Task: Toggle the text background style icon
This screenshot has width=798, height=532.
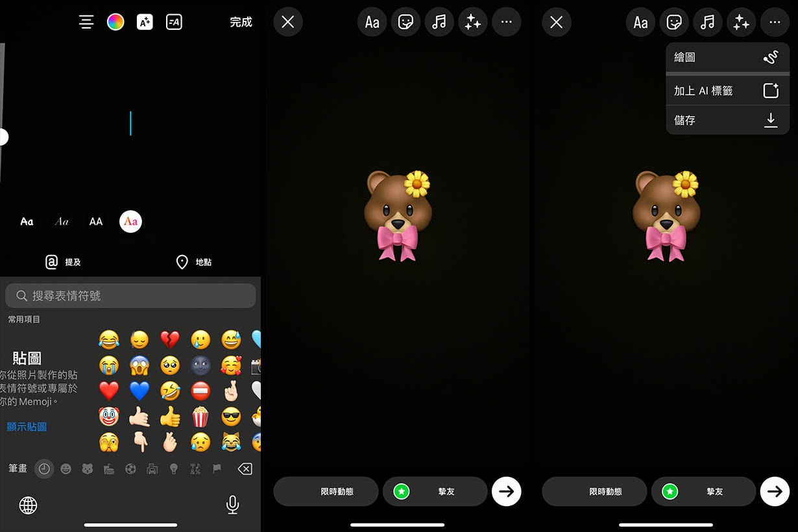Action: [145, 22]
